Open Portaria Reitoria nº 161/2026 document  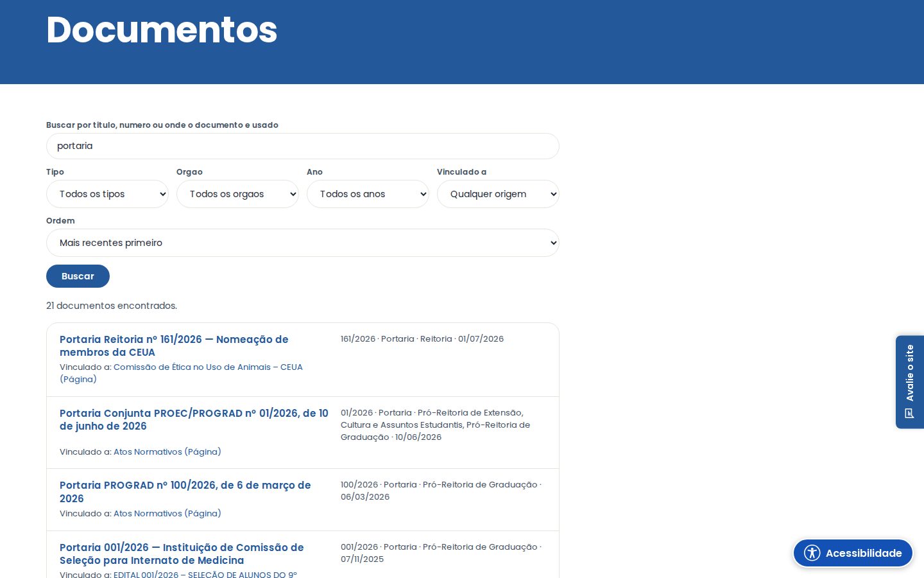pyautogui.click(x=174, y=346)
